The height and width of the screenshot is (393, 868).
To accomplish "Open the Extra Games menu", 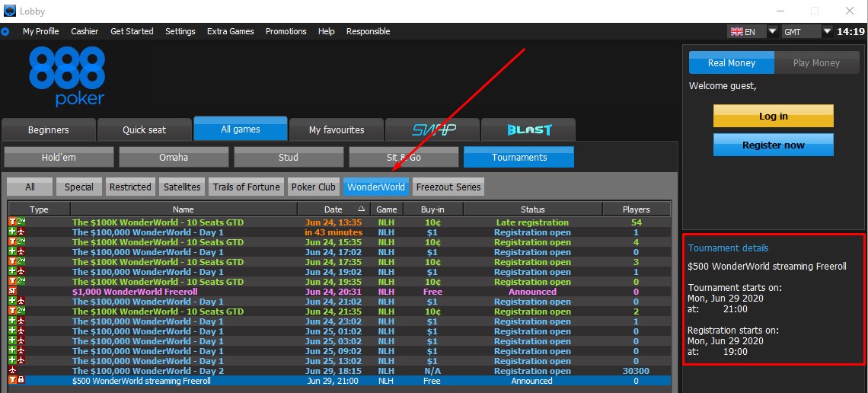I will pos(230,31).
